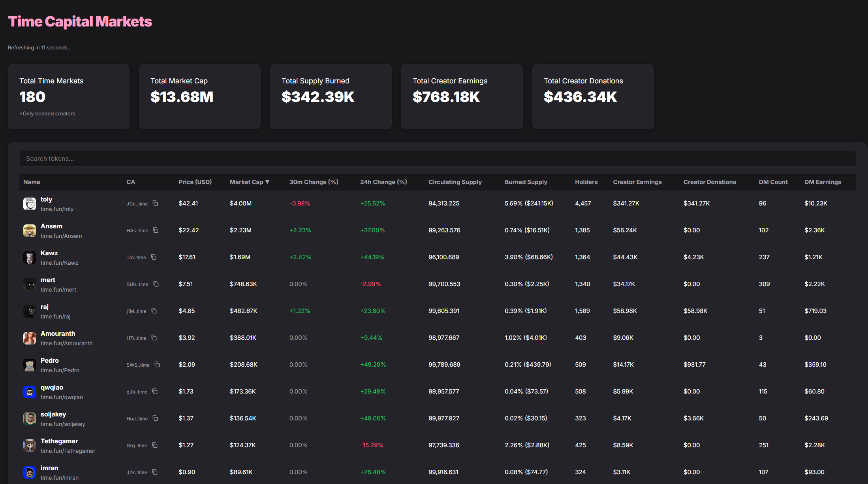
Task: Copy Ansem's contract address icon
Action: pyautogui.click(x=156, y=230)
